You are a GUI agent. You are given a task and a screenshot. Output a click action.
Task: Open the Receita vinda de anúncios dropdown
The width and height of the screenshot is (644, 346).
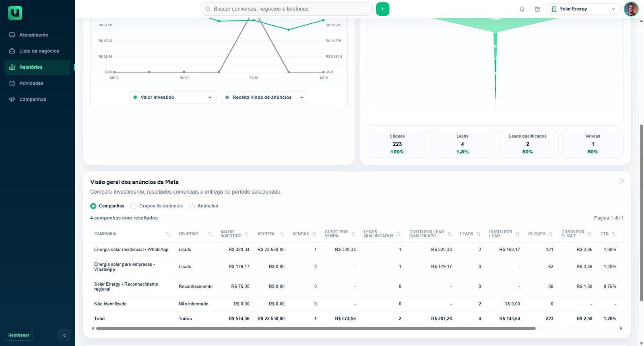pos(265,97)
